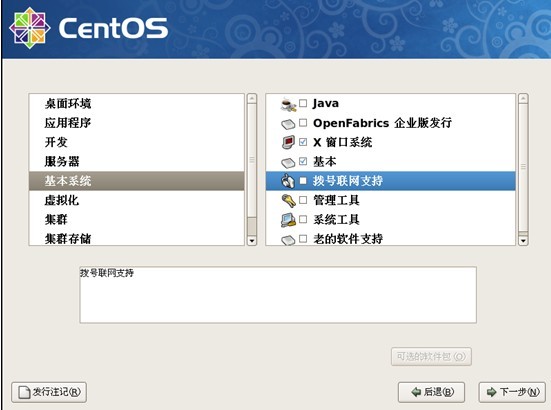The image size is (551, 410).
Task: Click the 老的软件支持 package icon
Action: (x=288, y=240)
